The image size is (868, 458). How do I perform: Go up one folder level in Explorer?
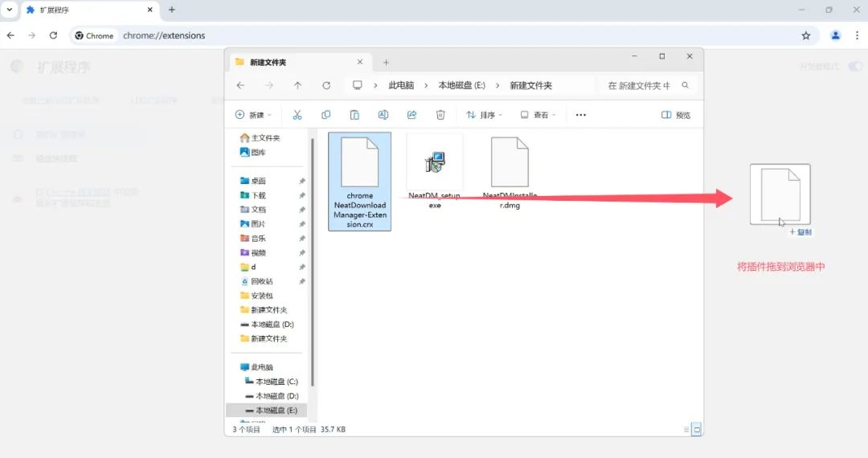tap(298, 85)
